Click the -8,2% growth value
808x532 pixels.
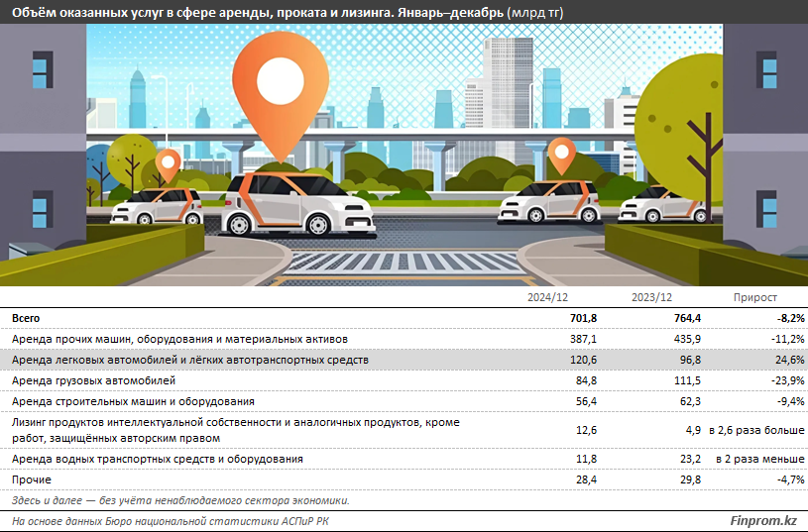tap(790, 318)
